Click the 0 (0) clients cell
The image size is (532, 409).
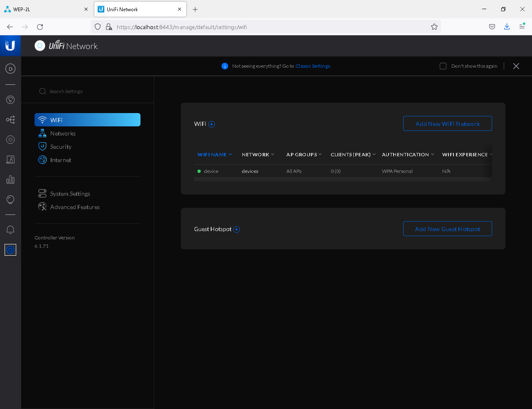[x=335, y=171]
